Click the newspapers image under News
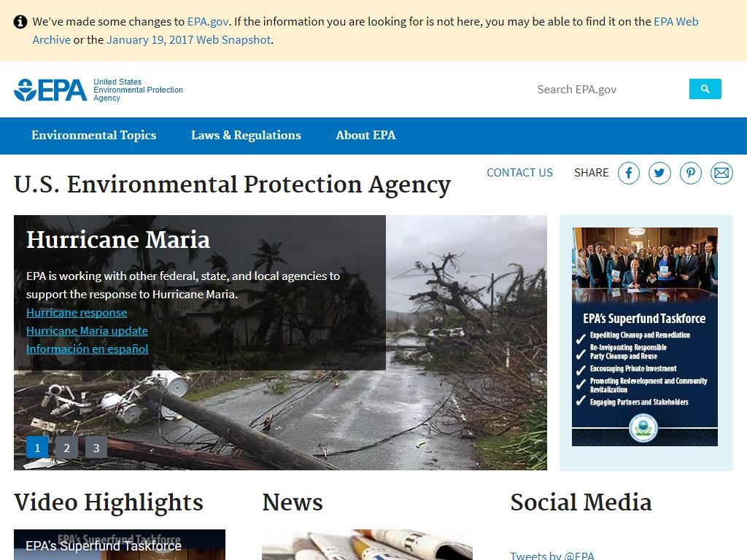 (x=368, y=545)
